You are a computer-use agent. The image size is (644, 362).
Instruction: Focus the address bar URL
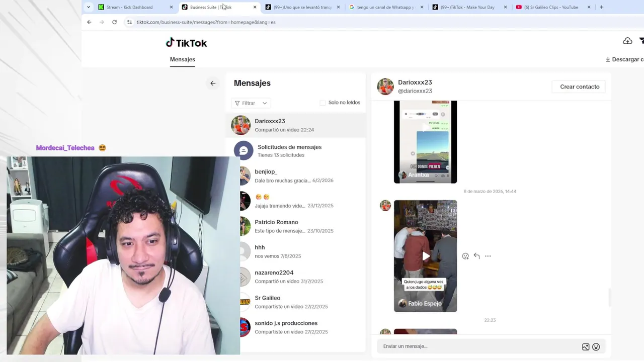coord(206,22)
